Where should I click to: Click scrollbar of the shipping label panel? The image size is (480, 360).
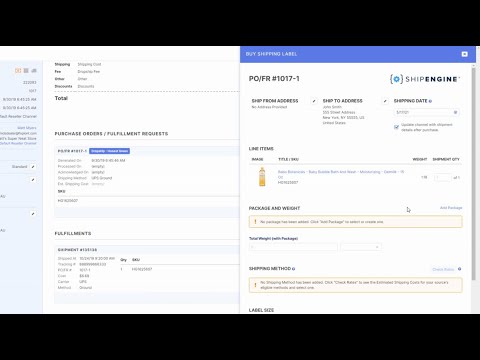[473, 173]
